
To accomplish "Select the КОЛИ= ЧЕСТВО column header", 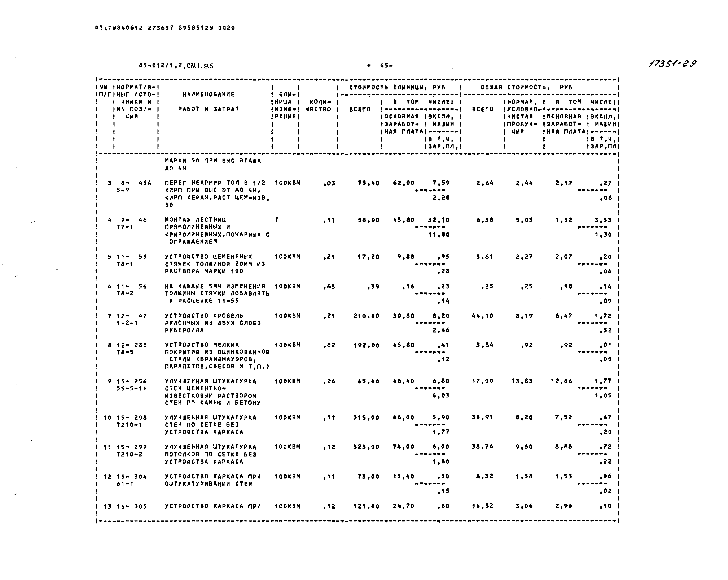I will [x=314, y=104].
